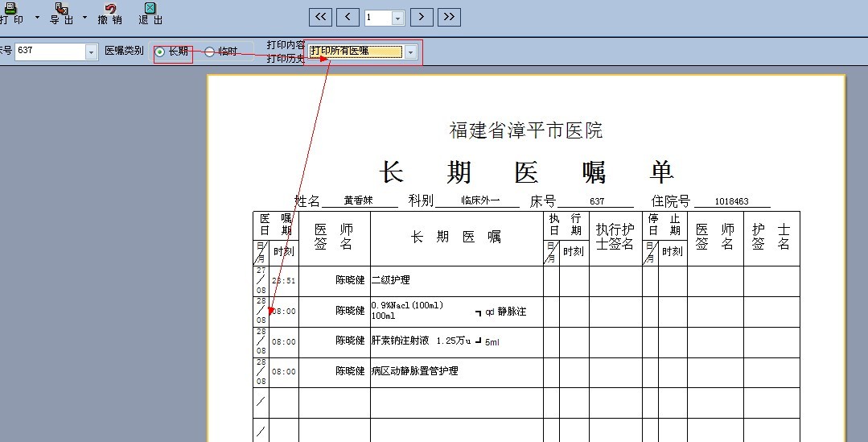Click the hospital name 福建省漳平市医院

(526, 130)
